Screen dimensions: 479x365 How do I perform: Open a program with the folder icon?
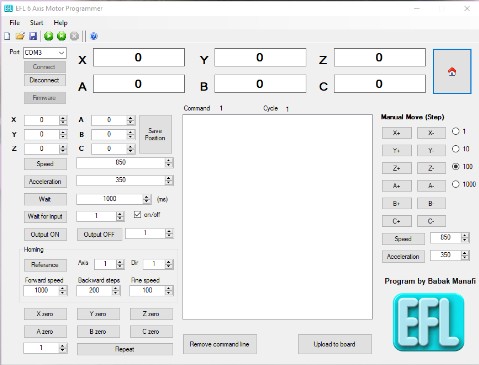pos(20,36)
